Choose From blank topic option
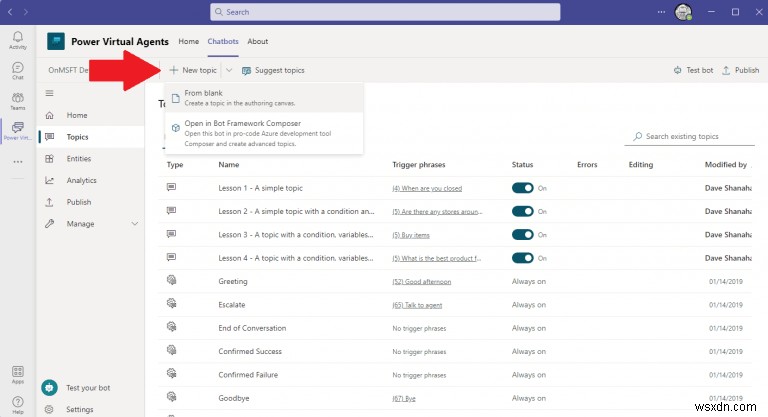The image size is (768, 417). 264,98
